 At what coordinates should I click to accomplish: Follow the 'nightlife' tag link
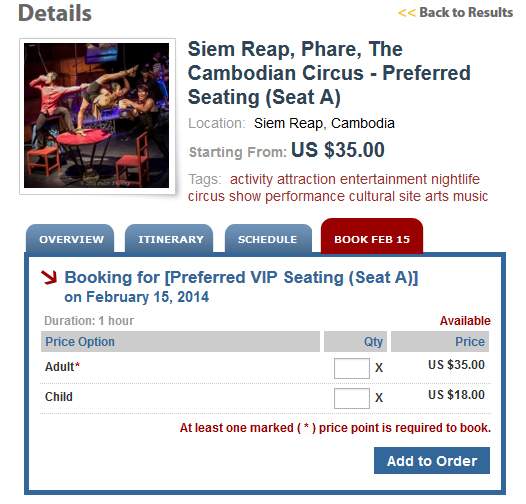455,179
